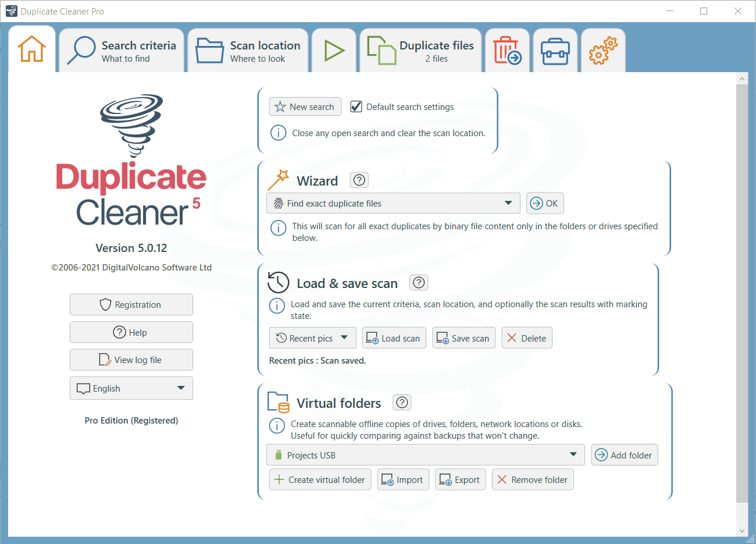Click the Duplicate Cleaner tornado logo
Image resolution: width=756 pixels, height=544 pixels.
point(131,125)
